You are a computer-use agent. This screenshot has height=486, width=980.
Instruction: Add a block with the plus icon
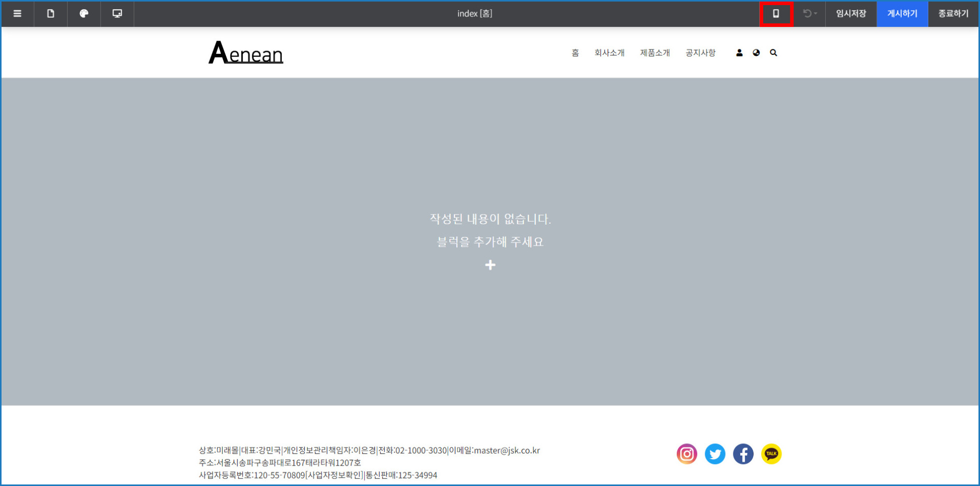coord(490,265)
